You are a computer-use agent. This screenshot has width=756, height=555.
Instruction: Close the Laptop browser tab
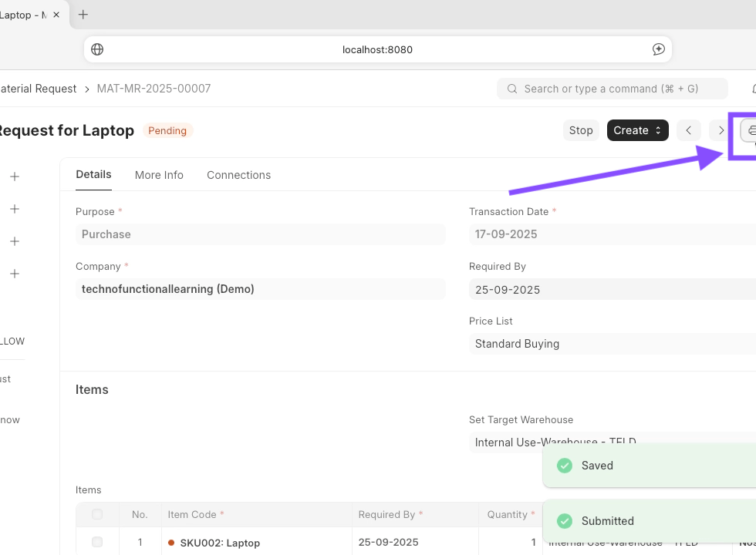point(56,15)
